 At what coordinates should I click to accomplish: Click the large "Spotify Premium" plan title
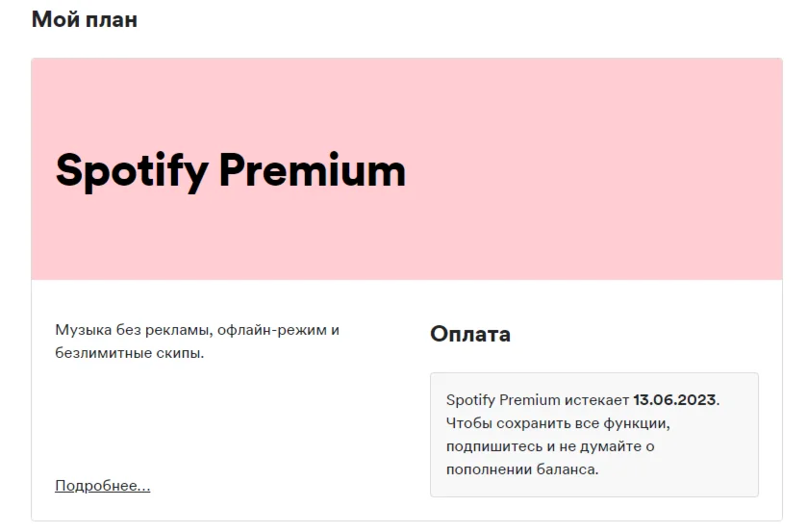tap(231, 170)
